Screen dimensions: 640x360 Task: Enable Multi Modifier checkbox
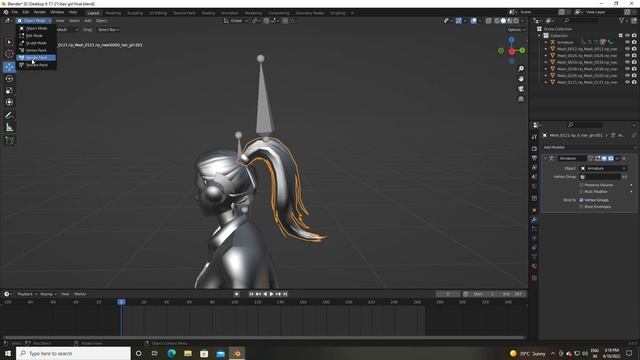[x=581, y=191]
